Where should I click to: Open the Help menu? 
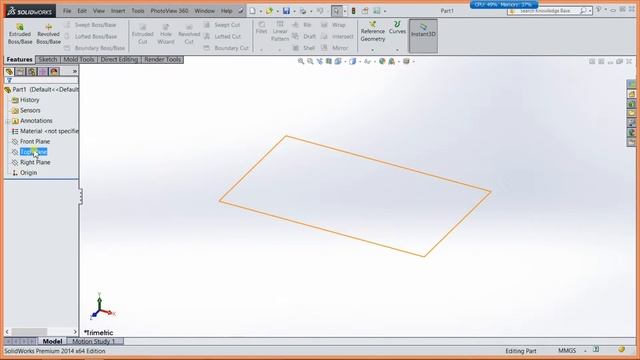226,11
